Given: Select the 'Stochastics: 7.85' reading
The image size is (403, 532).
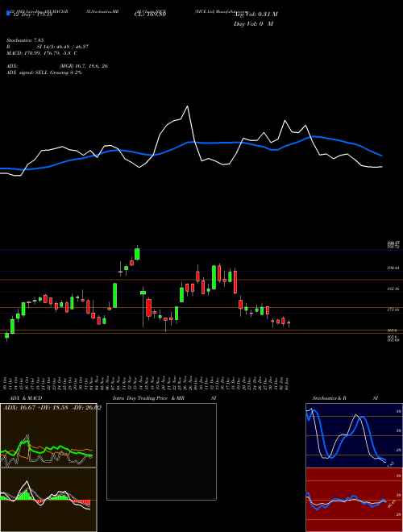Looking at the screenshot, I should pyautogui.click(x=25, y=40).
